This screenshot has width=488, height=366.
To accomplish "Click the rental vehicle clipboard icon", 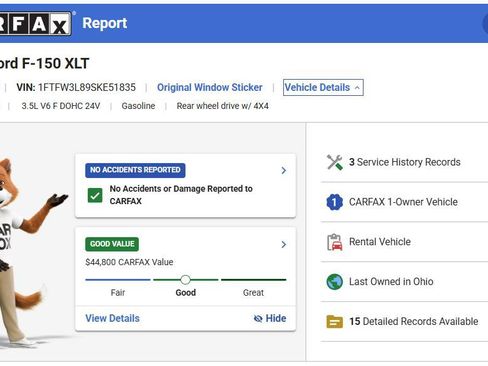I will pyautogui.click(x=334, y=242).
